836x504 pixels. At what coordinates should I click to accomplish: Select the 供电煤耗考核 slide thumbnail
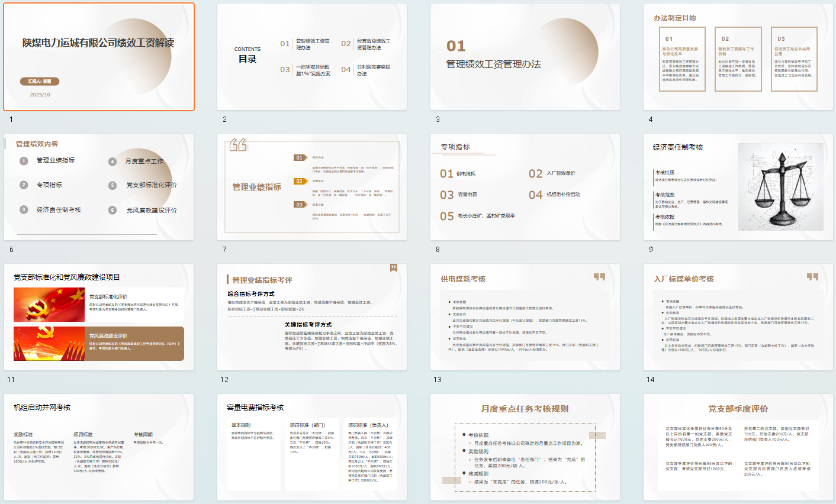(525, 317)
